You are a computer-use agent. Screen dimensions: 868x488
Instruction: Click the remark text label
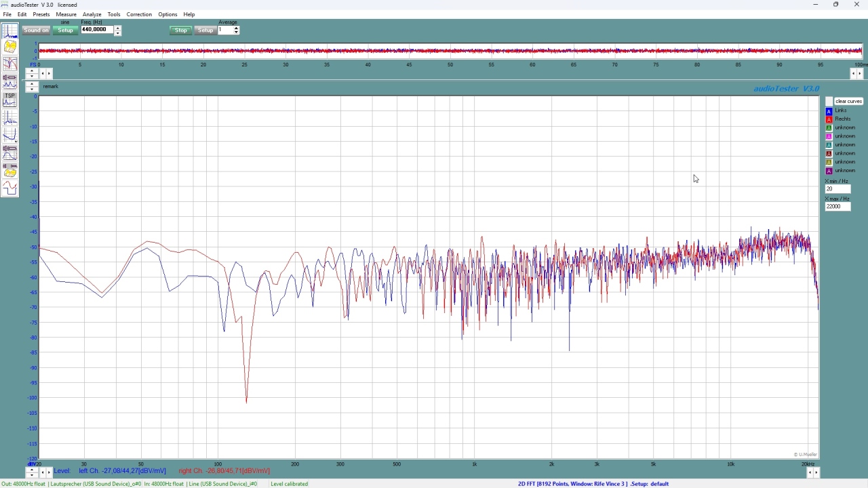(51, 87)
